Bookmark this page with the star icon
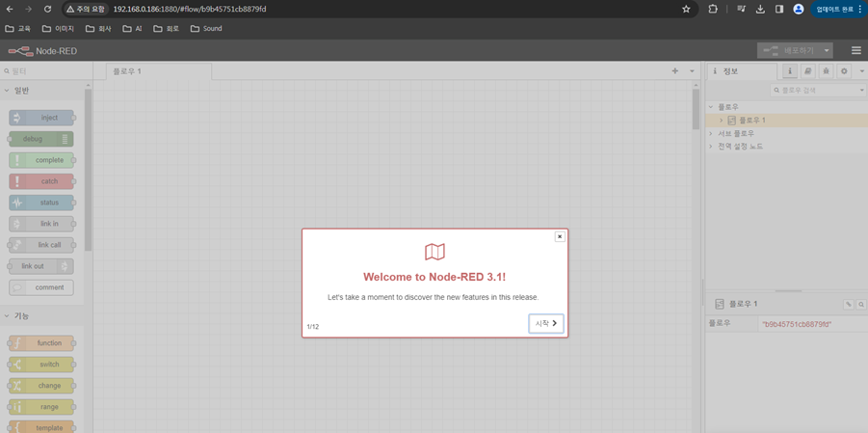 coord(687,9)
